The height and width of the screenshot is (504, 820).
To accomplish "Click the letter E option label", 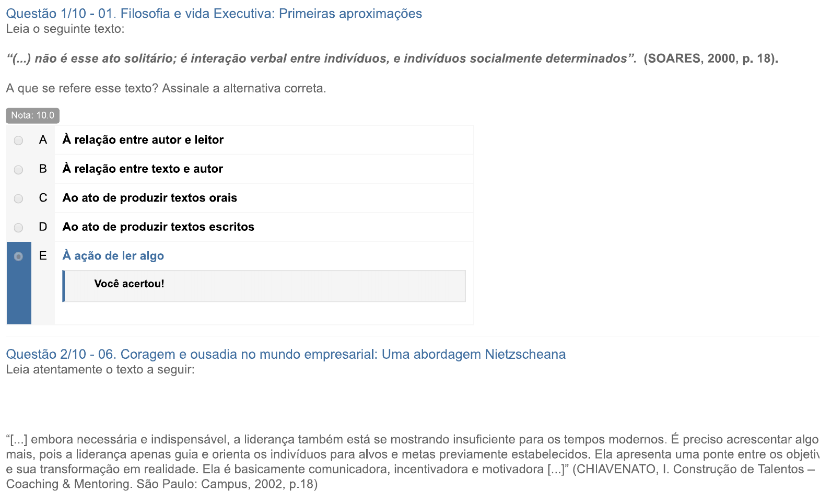I will 43,256.
